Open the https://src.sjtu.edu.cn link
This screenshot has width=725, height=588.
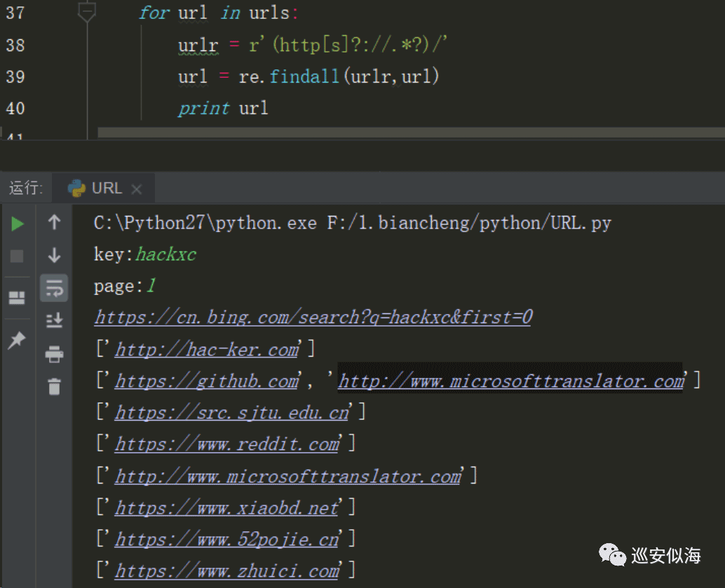pos(231,413)
